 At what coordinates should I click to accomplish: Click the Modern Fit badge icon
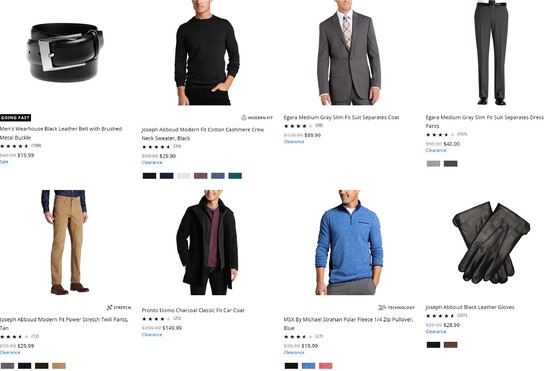tap(244, 118)
